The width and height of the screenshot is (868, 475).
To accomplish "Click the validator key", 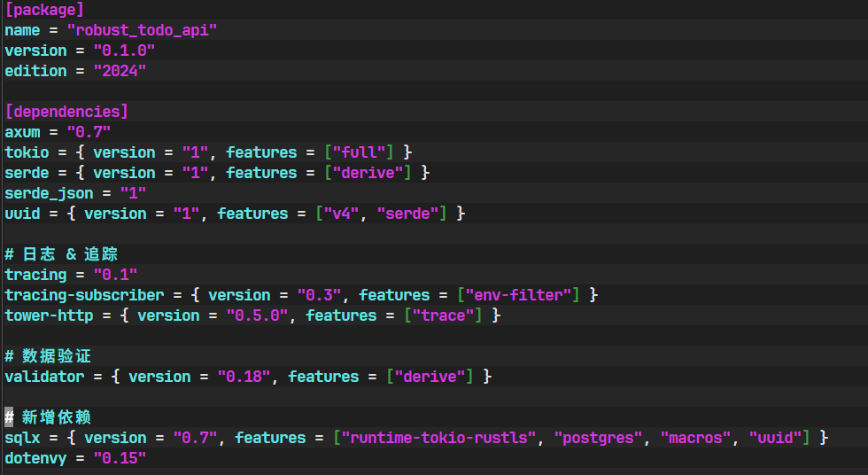I will coord(44,377).
